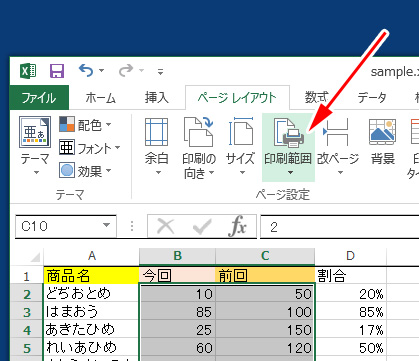Select column B header
The image size is (419, 361).
[x=177, y=256]
